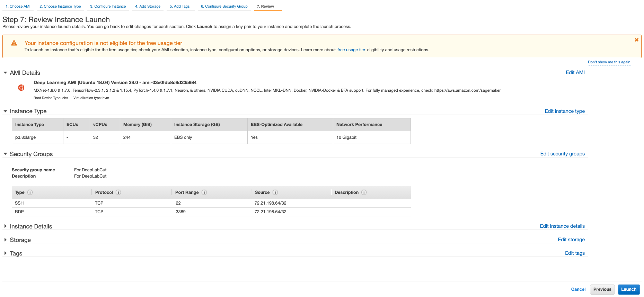This screenshot has height=297, width=644.
Task: Click the Step 7: Review Instance Launch heading
Action: click(x=56, y=20)
